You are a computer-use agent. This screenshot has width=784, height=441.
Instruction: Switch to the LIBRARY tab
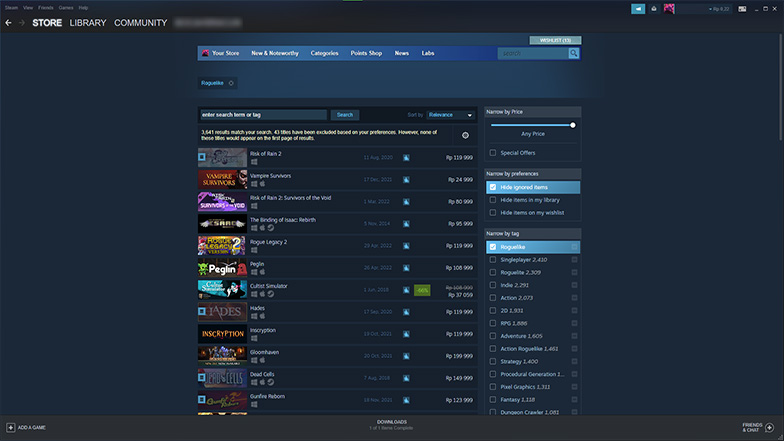pos(88,23)
